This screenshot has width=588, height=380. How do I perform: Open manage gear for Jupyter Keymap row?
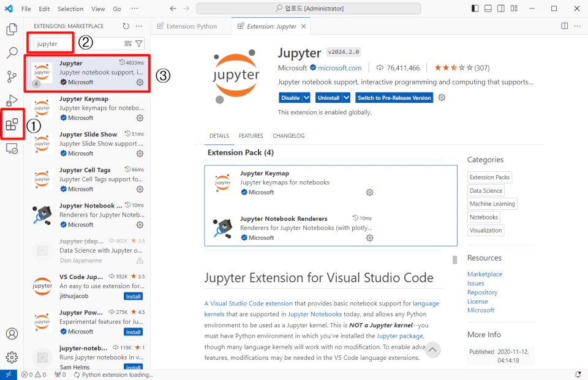tap(140, 117)
